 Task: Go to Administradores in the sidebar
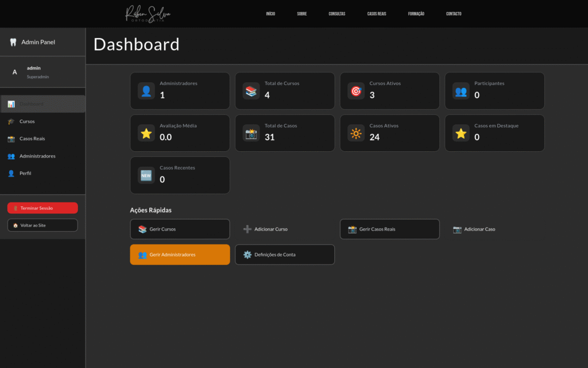click(x=37, y=156)
